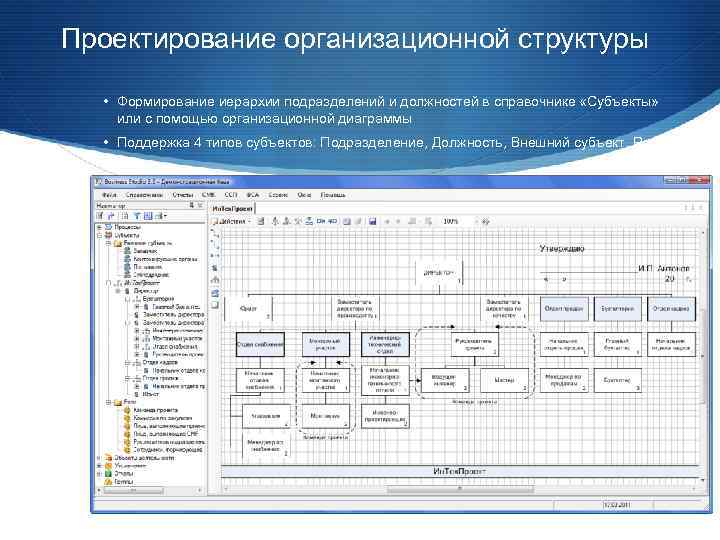Collapse the Отдел кадров tree node
This screenshot has width=720, height=540.
coord(128,363)
